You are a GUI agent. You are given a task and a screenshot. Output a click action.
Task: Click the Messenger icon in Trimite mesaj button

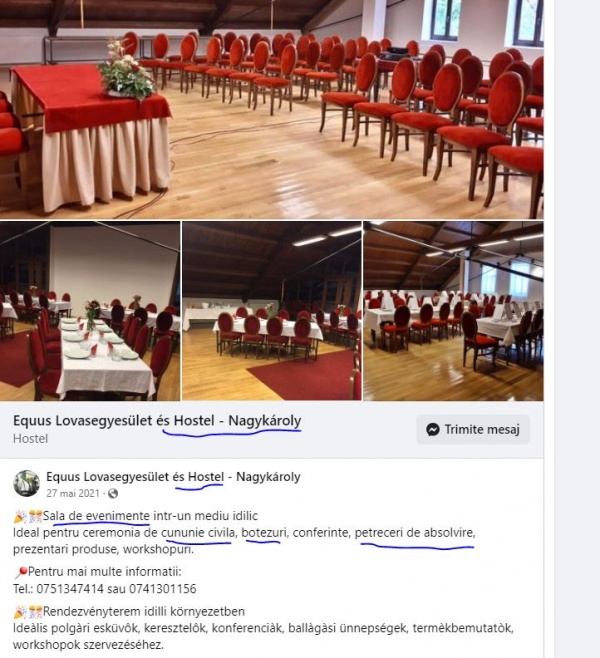[x=433, y=429]
